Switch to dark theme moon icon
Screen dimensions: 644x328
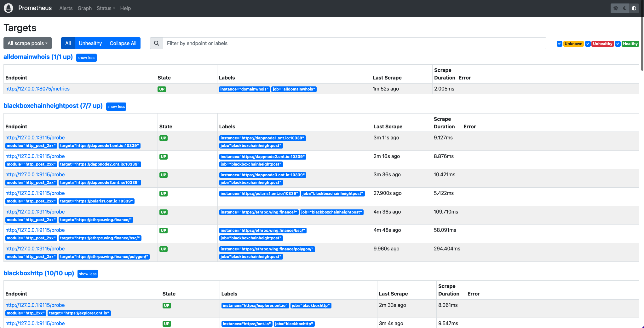coord(625,8)
